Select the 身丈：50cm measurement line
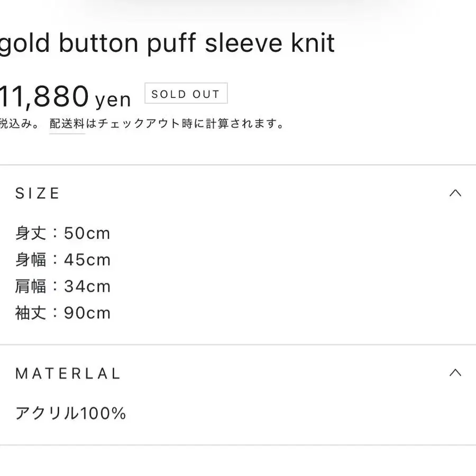This screenshot has width=476, height=476. (x=62, y=233)
